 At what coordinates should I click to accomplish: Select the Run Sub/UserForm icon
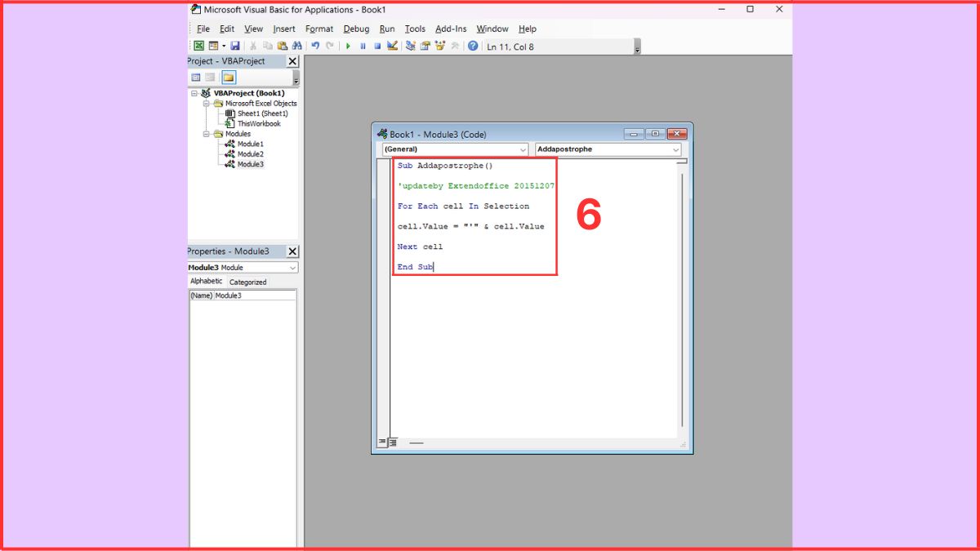pos(349,47)
